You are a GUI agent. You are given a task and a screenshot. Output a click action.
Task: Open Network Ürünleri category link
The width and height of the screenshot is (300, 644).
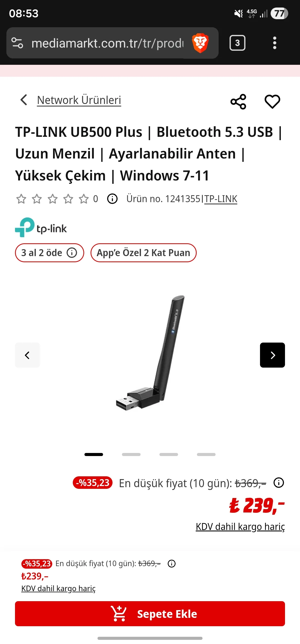[x=79, y=100]
